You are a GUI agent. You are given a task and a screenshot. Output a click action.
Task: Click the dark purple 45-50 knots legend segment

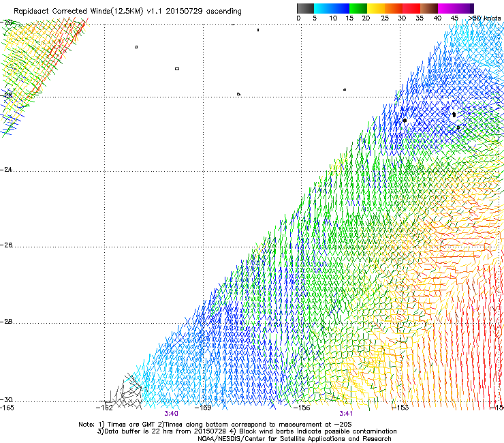pos(464,8)
